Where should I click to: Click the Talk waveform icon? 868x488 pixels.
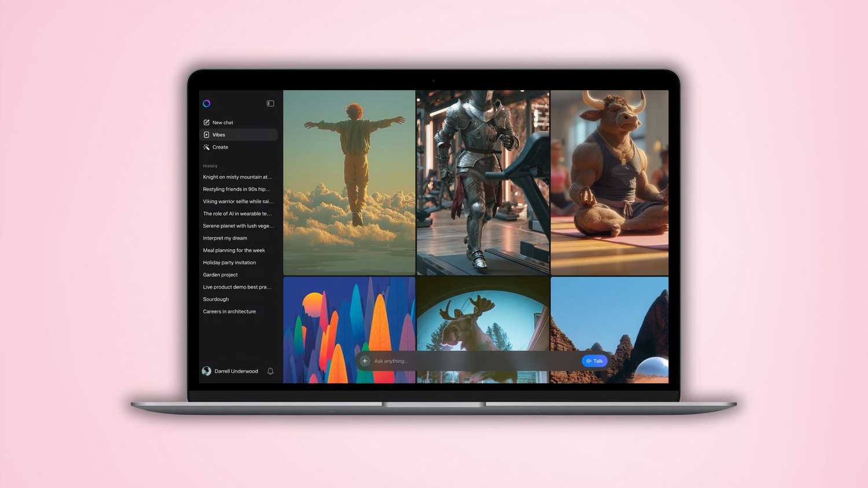pyautogui.click(x=589, y=361)
